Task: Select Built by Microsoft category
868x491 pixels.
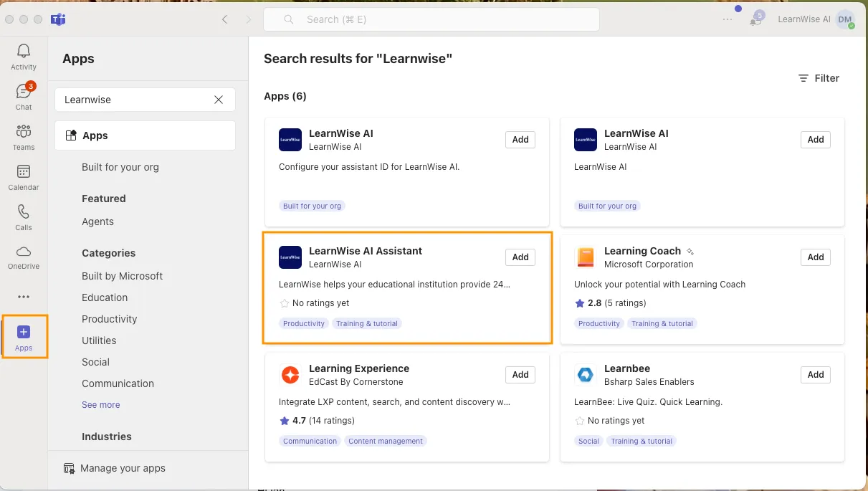Action: point(122,276)
